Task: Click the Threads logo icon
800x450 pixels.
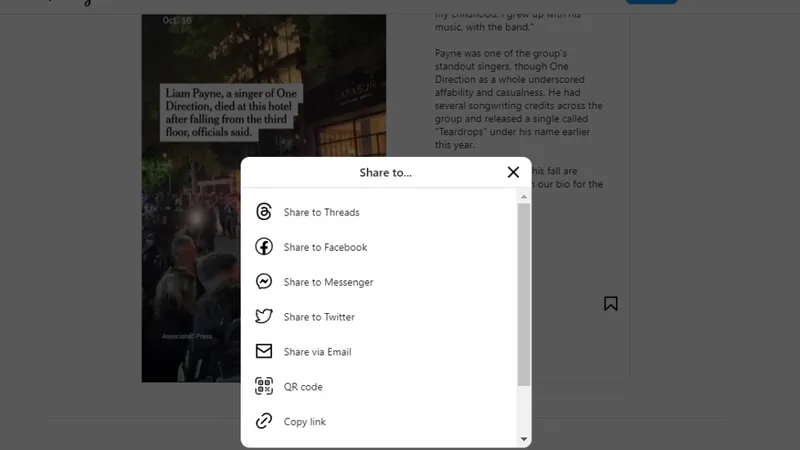Action: click(264, 212)
